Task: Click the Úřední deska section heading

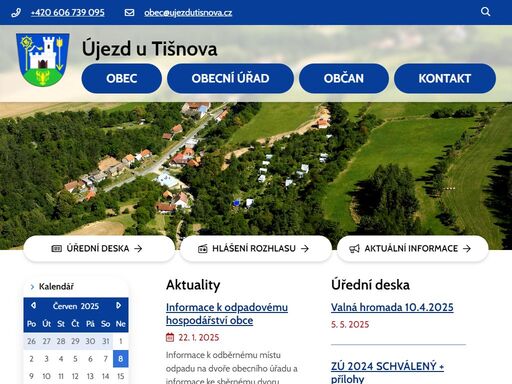Action: click(370, 285)
